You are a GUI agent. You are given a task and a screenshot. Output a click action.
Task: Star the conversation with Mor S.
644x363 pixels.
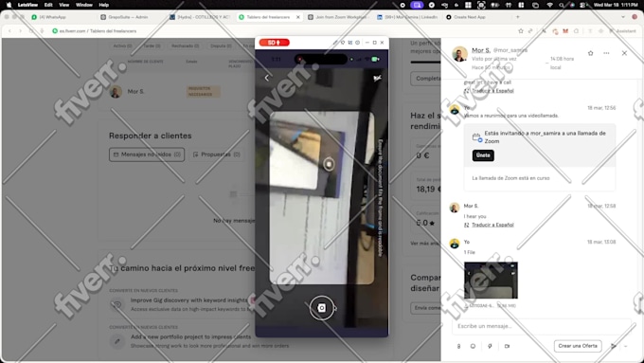[x=591, y=53]
